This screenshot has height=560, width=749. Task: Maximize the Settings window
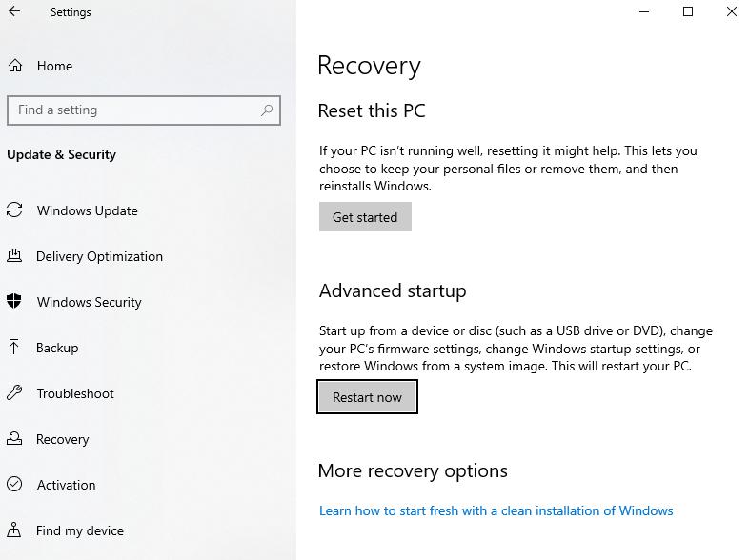[x=688, y=11]
